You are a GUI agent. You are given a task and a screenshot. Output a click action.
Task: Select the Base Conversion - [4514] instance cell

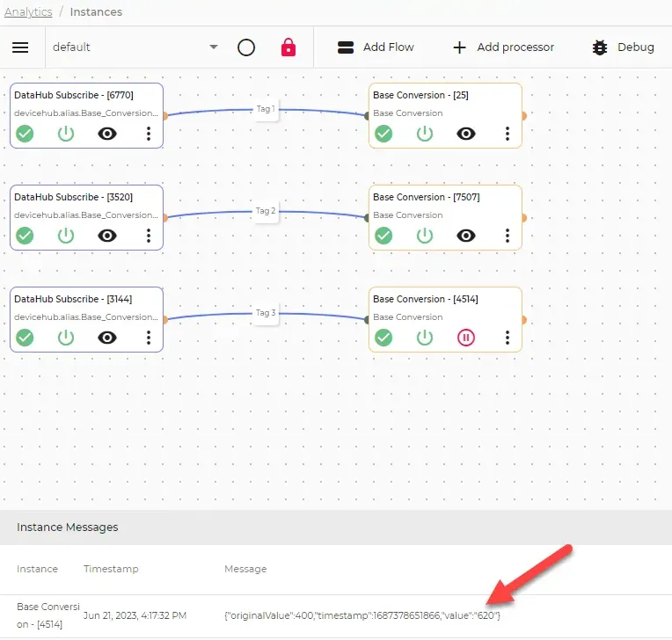point(48,615)
